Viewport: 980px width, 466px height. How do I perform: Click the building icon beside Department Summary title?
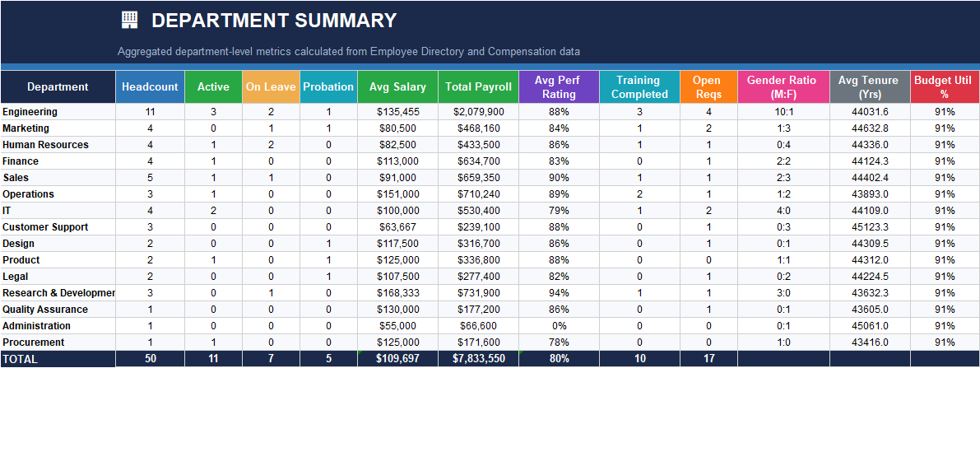[x=129, y=20]
